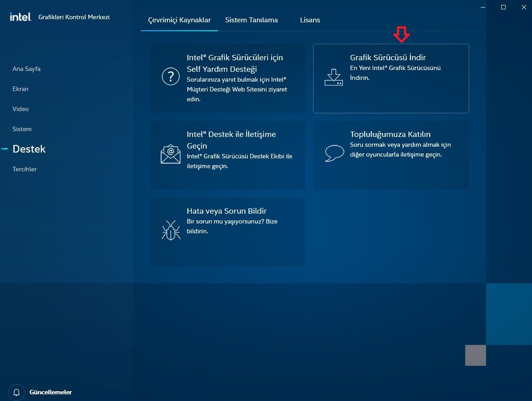532x401 pixels.
Task: Open the Ekran section
Action: click(21, 89)
